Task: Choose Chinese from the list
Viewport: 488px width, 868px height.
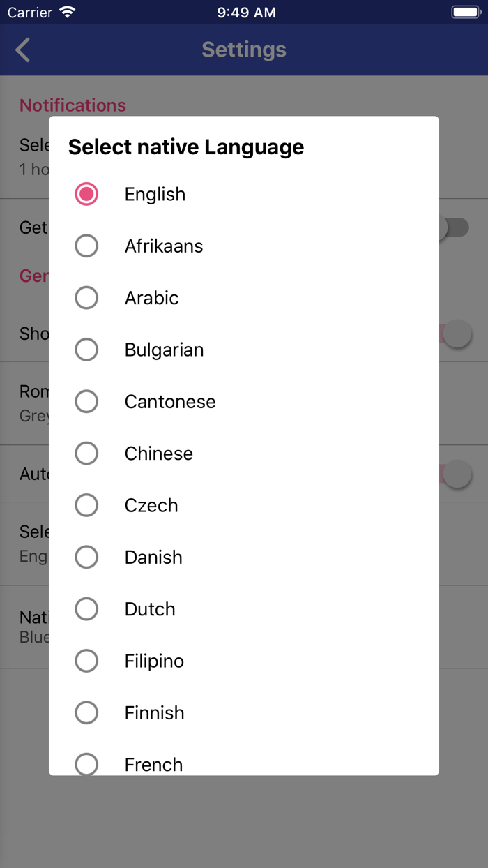Action: (x=86, y=453)
